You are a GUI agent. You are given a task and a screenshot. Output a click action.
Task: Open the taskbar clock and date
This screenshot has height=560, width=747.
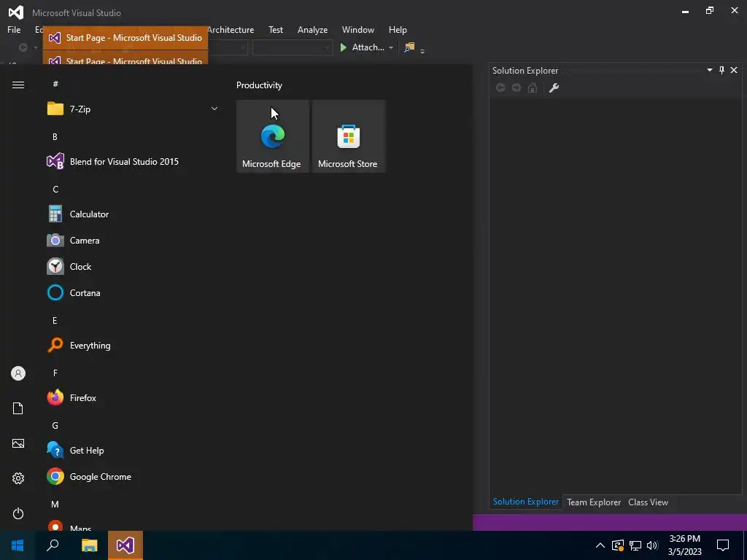(x=684, y=545)
